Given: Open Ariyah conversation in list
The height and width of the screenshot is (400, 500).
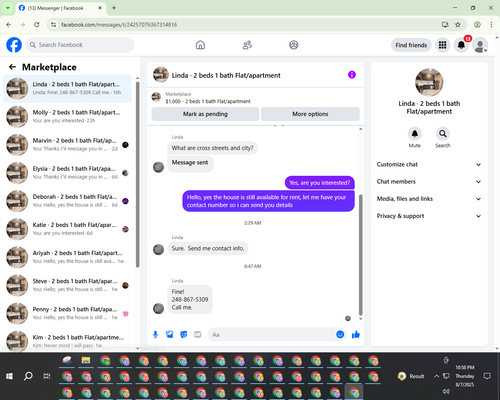Looking at the screenshot, I should tap(67, 257).
